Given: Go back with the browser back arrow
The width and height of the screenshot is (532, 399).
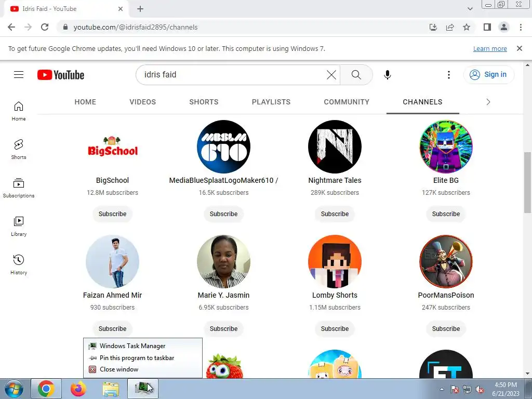Looking at the screenshot, I should coord(11,27).
